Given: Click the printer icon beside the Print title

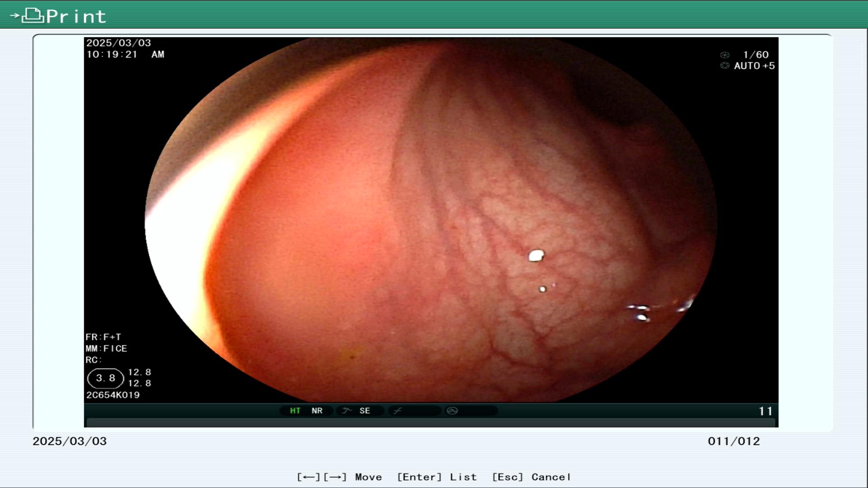Looking at the screenshot, I should (x=33, y=16).
